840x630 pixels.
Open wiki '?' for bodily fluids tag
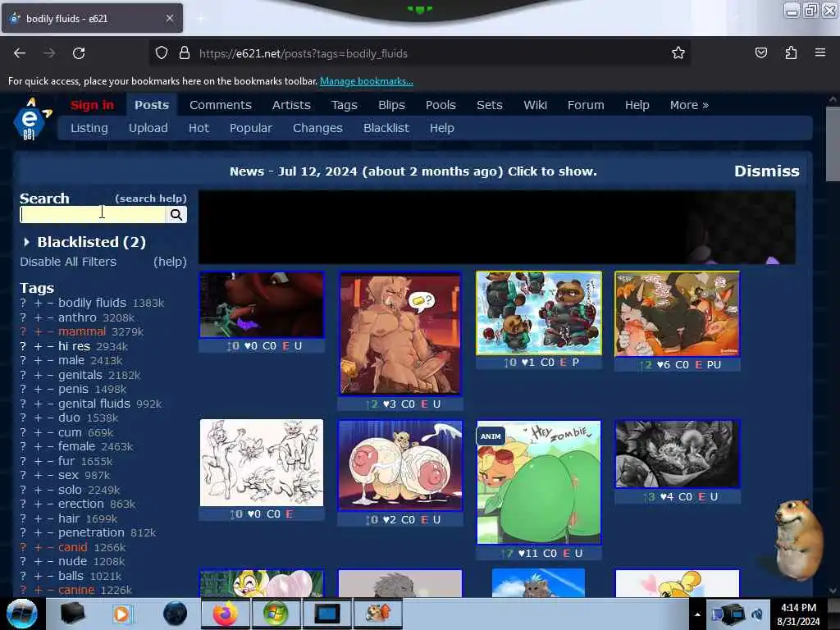click(x=23, y=304)
